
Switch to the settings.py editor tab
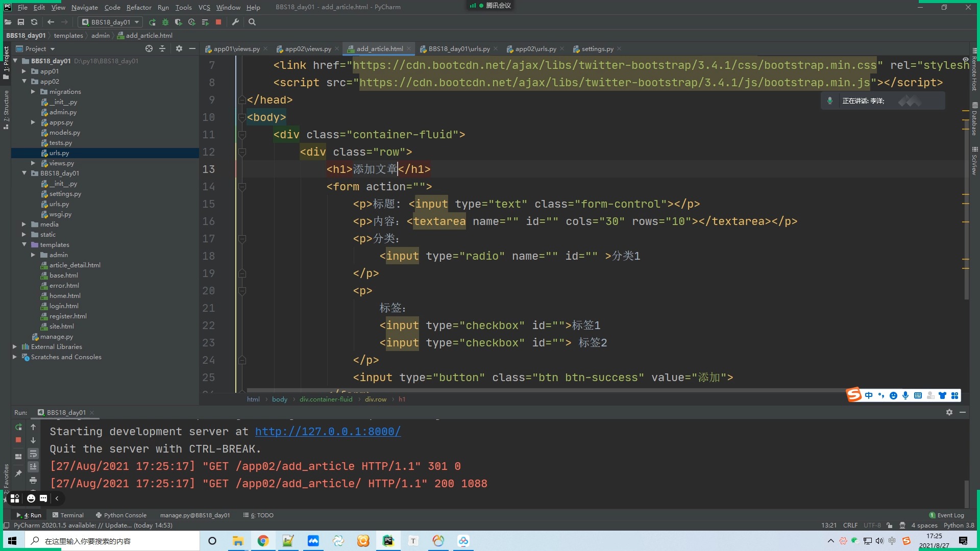[597, 48]
